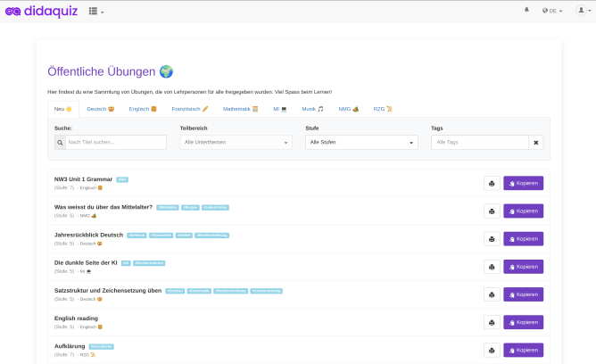Expand the Stufe Alle Stufen dropdown
This screenshot has height=364, width=596.
coord(361,143)
